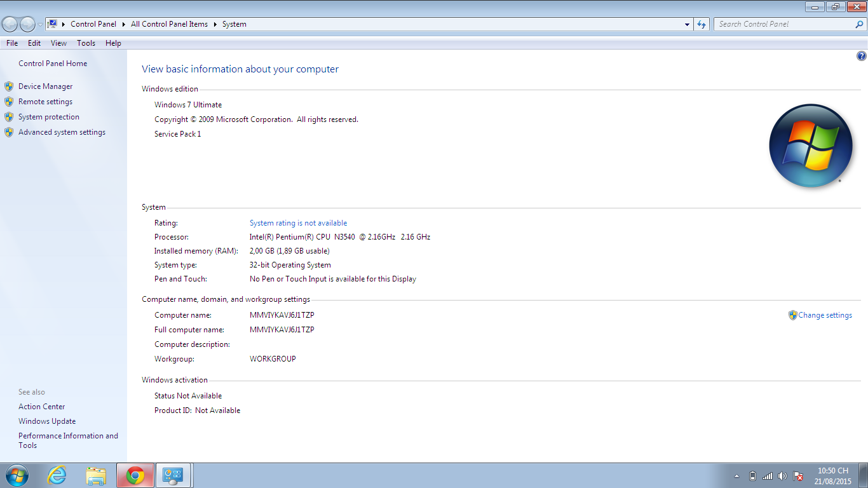The height and width of the screenshot is (488, 868).
Task: Click 'System rating is not available' link
Action: [298, 223]
